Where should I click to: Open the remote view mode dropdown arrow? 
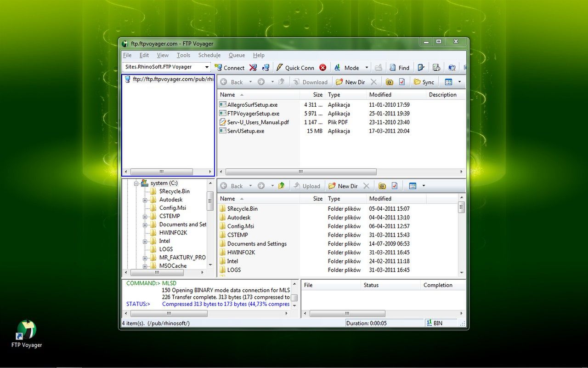click(459, 82)
